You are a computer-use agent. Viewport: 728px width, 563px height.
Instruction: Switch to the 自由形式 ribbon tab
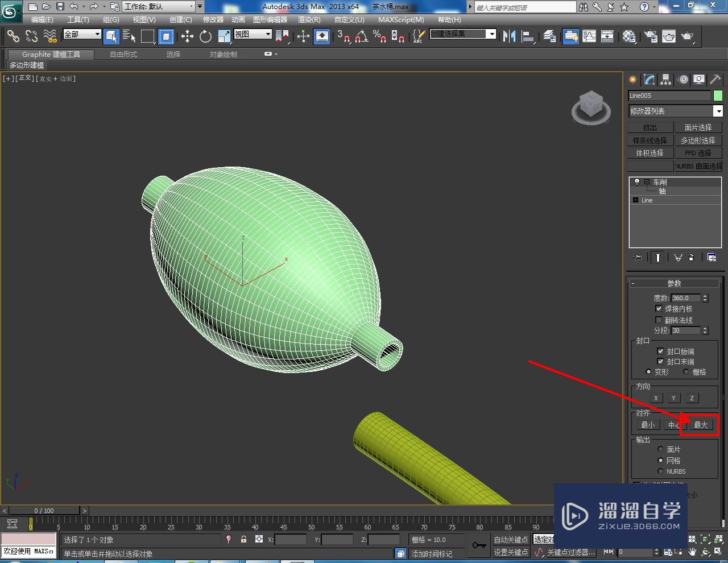(123, 54)
